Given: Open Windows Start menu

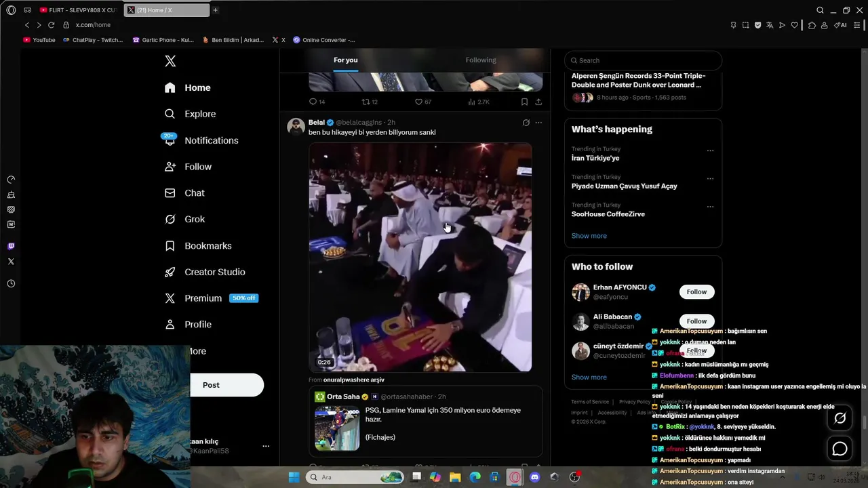Looking at the screenshot, I should [294, 477].
